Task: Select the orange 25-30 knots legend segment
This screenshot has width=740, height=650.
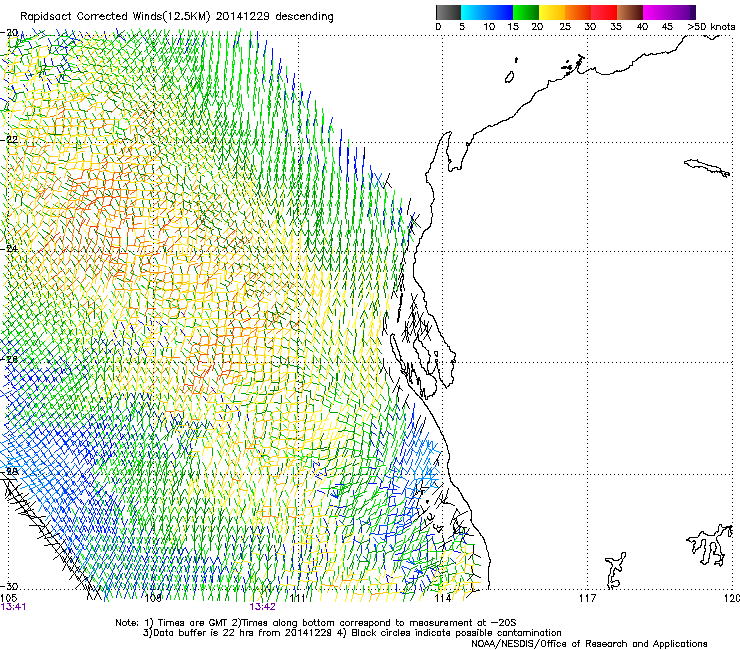Action: coord(578,12)
